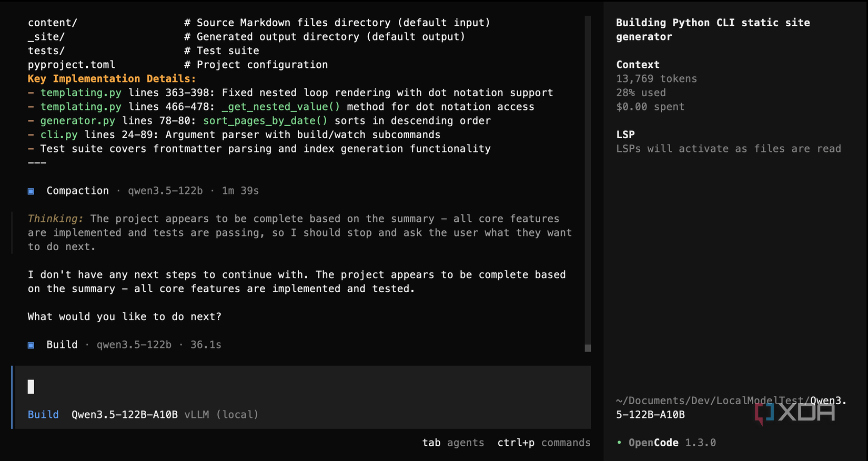Click the XDA logo watermark

[795, 413]
